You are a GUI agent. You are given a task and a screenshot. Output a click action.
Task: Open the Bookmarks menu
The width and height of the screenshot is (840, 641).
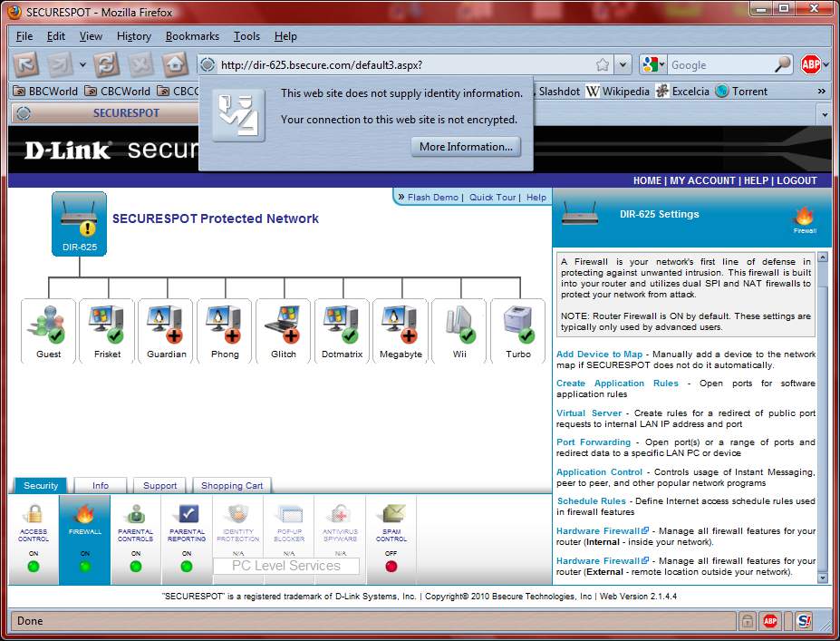point(192,36)
